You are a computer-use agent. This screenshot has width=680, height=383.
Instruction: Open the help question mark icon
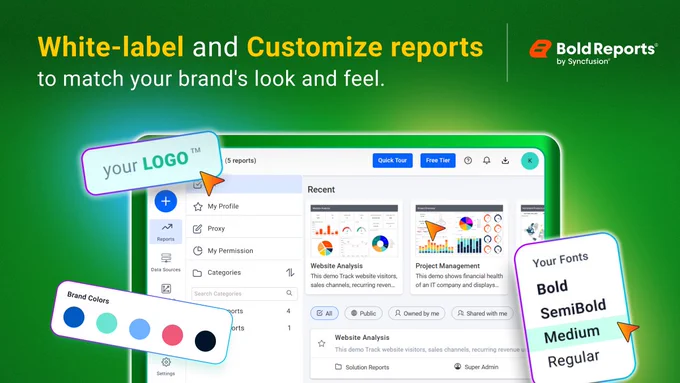(x=468, y=160)
